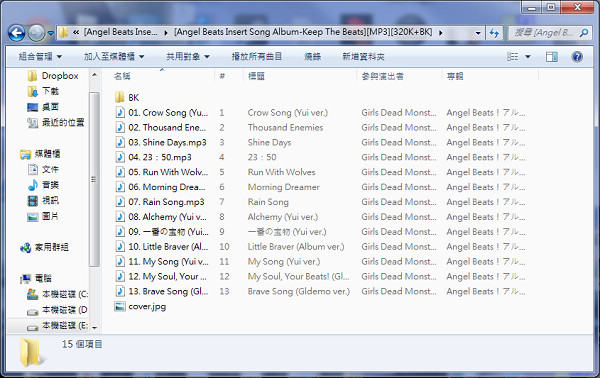
Task: Click navigation pane scrollbar up arrow
Action: (94, 75)
